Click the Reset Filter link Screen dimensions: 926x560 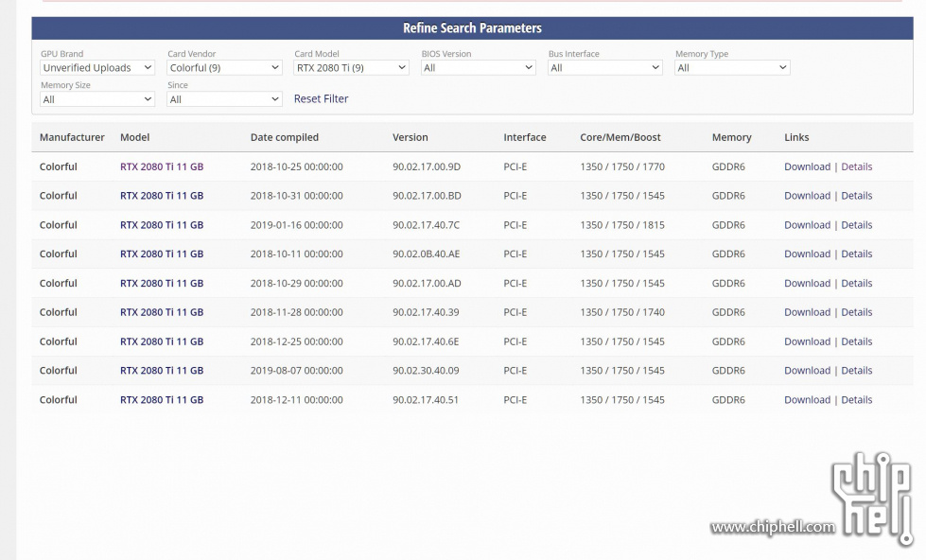pos(322,98)
